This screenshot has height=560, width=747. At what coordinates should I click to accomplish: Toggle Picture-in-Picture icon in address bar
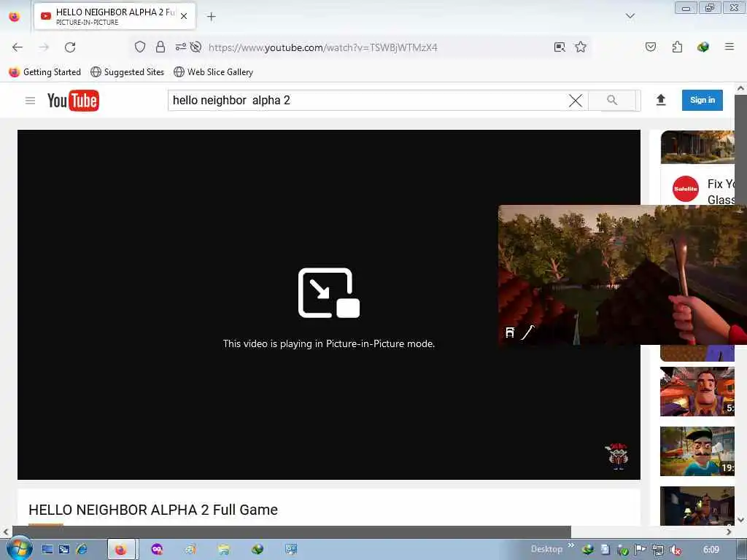(560, 47)
